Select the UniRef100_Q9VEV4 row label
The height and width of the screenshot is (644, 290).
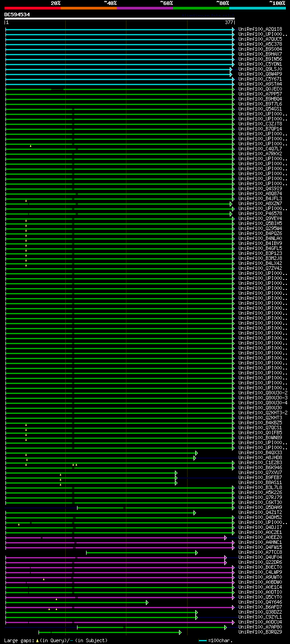click(260, 218)
